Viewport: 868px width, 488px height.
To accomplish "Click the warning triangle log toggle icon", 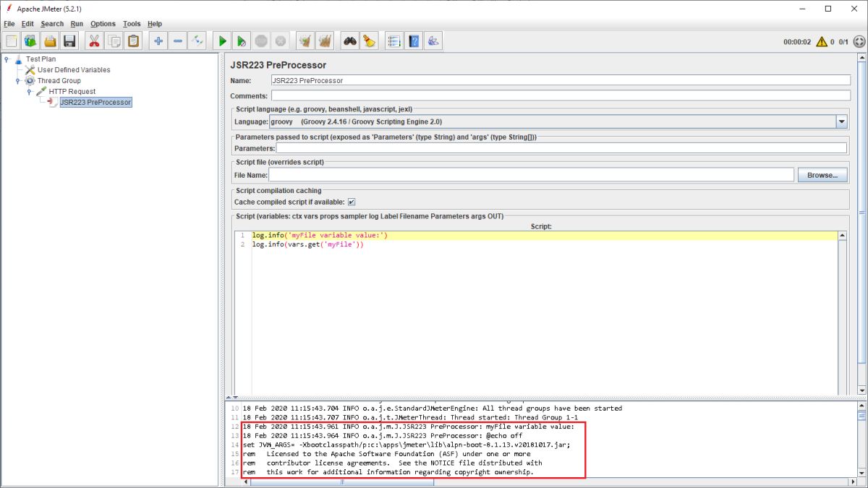I will (822, 42).
